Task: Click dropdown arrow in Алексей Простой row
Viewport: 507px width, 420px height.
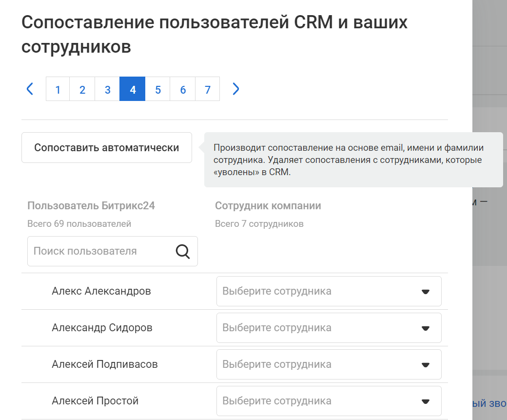Action: tap(425, 401)
